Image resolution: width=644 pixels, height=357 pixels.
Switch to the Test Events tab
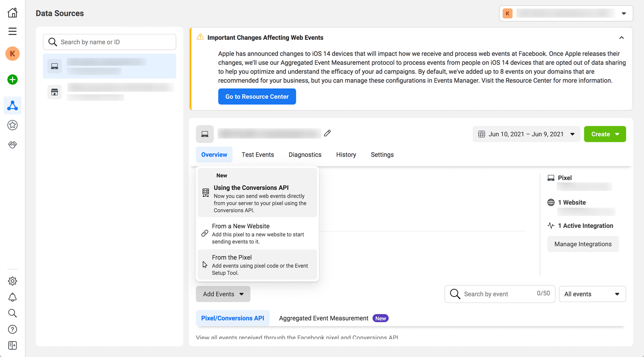click(x=258, y=154)
